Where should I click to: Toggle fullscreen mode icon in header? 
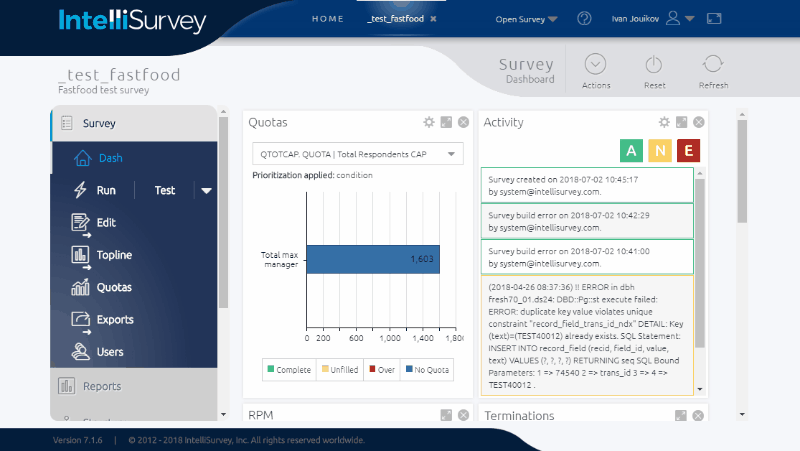click(714, 19)
